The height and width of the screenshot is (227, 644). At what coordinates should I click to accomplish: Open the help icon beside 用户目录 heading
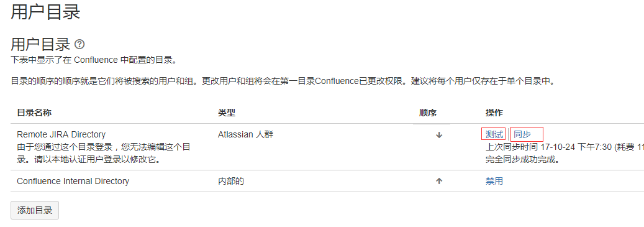(x=80, y=44)
